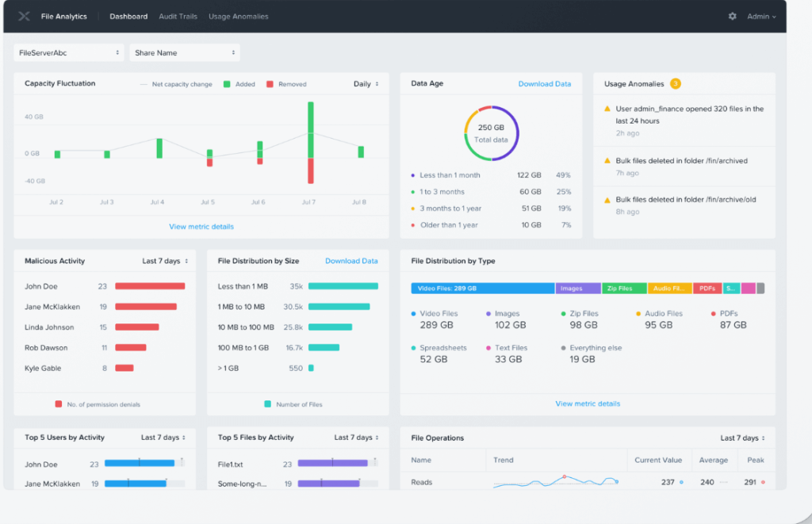Click the orange Usage Anomalies count badge

coord(676,83)
